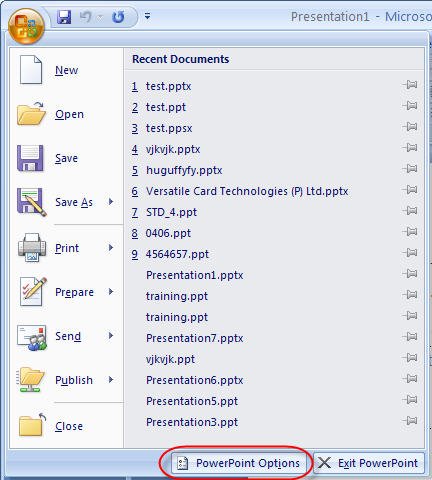Pin Versatile Card Technologies file
Screen dimensions: 432x480
pyautogui.click(x=410, y=190)
